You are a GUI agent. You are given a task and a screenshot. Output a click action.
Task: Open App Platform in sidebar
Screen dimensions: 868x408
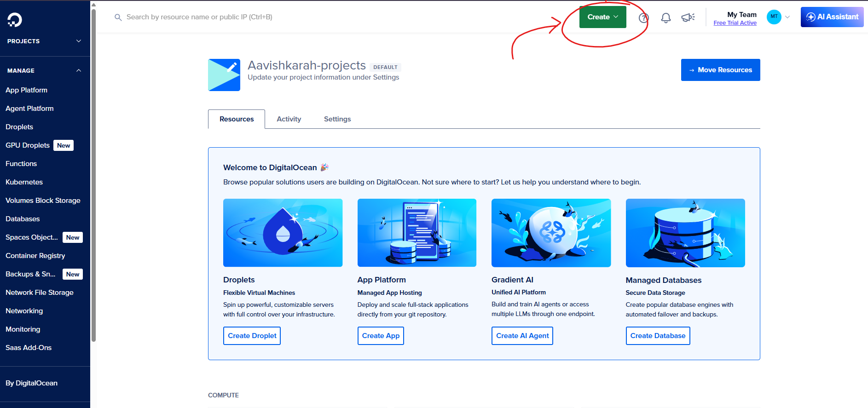click(x=27, y=90)
